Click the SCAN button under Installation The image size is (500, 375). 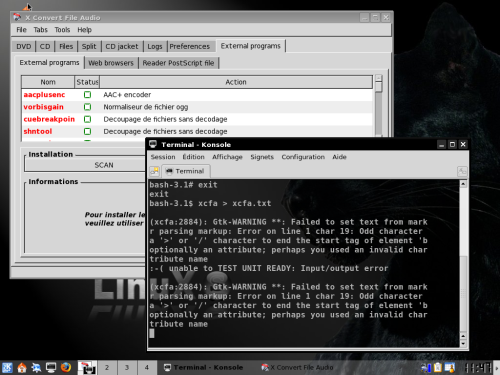tap(104, 165)
